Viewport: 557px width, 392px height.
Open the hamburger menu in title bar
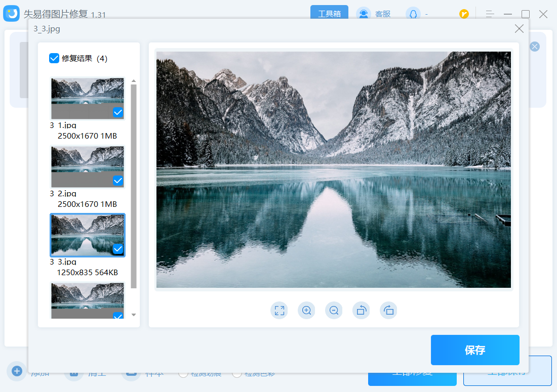pos(490,14)
